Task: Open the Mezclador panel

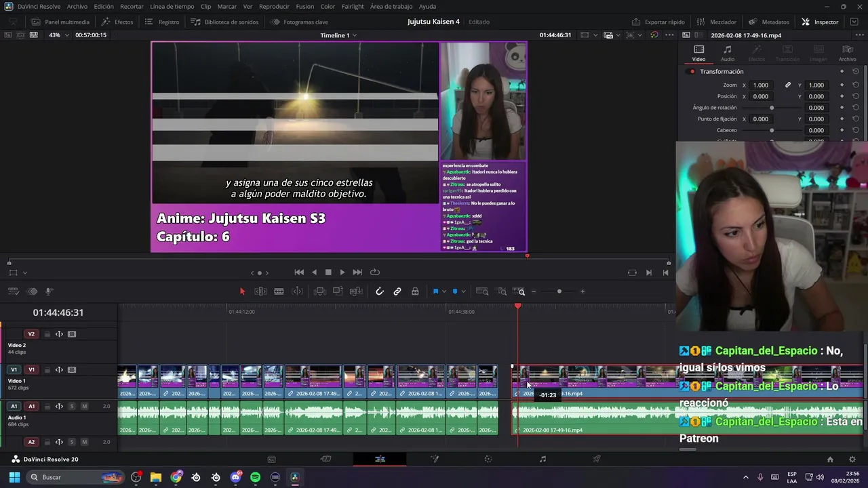Action: click(x=716, y=22)
